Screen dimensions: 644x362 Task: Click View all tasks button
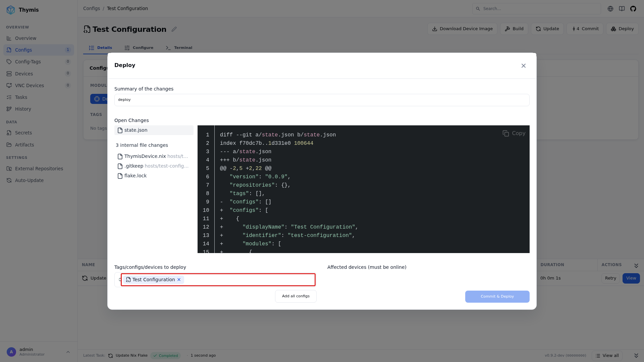pos(607,356)
